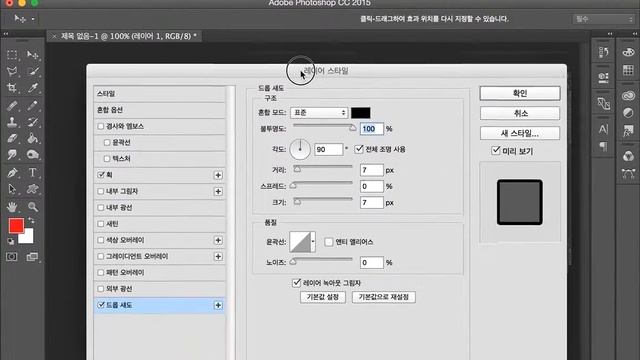The image size is (640, 360).
Task: Select the Zoom magnifier tool
Action: pyautogui.click(x=33, y=207)
